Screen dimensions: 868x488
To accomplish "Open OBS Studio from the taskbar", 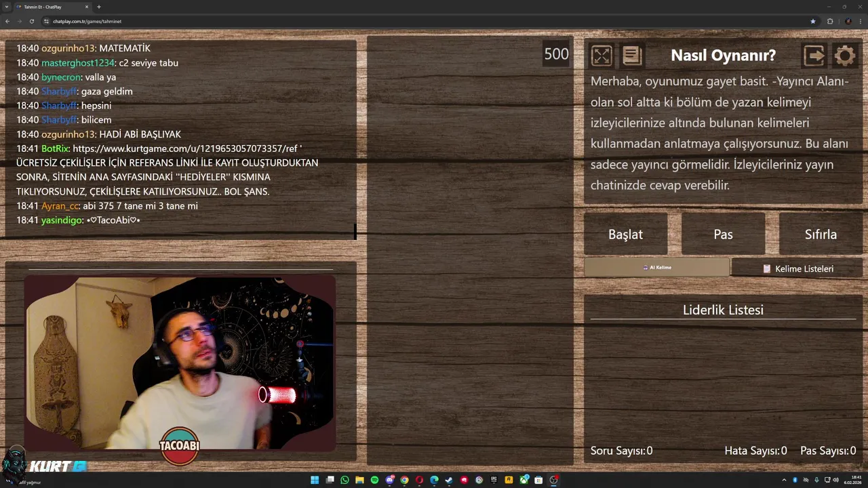I will 553,480.
